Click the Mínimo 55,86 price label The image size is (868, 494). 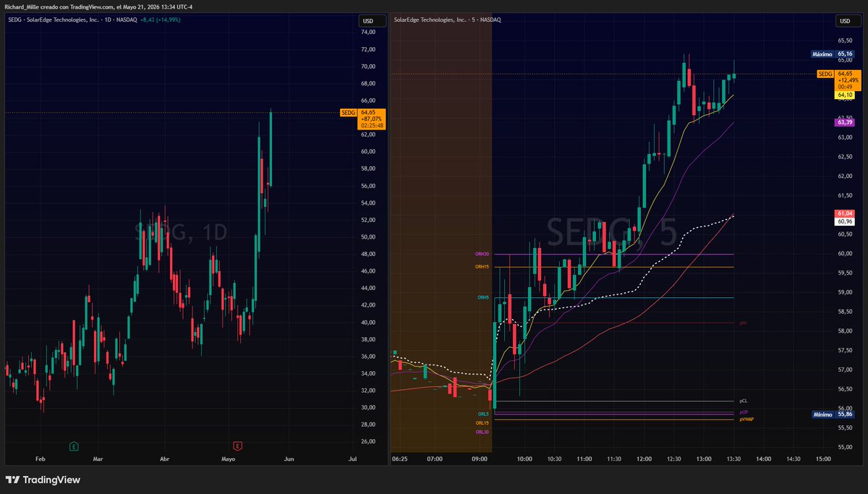click(833, 415)
